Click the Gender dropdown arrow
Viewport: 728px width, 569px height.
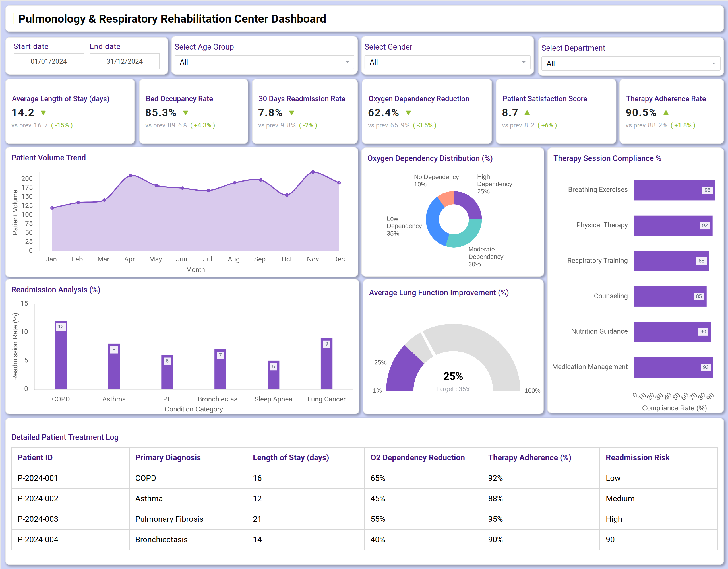pyautogui.click(x=524, y=62)
